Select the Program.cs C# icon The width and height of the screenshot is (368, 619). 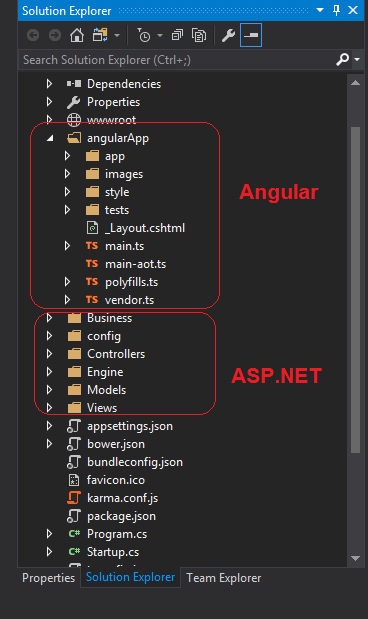click(74, 534)
